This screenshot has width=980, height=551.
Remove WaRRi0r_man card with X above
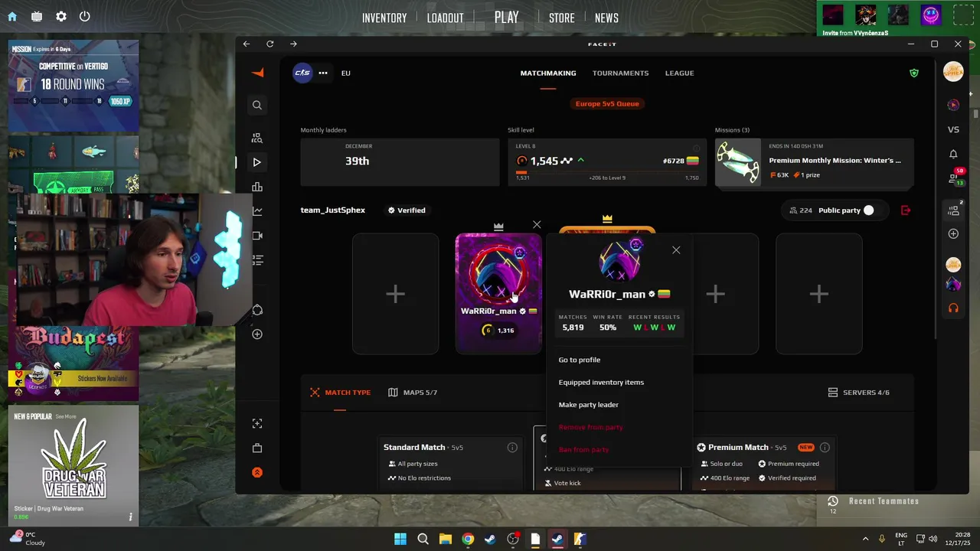[537, 225]
